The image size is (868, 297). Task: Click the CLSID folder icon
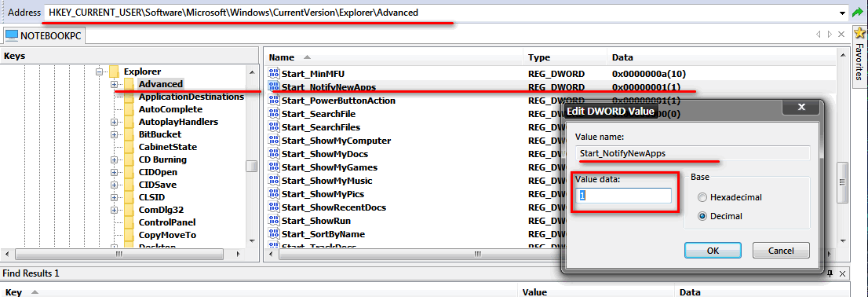click(129, 197)
